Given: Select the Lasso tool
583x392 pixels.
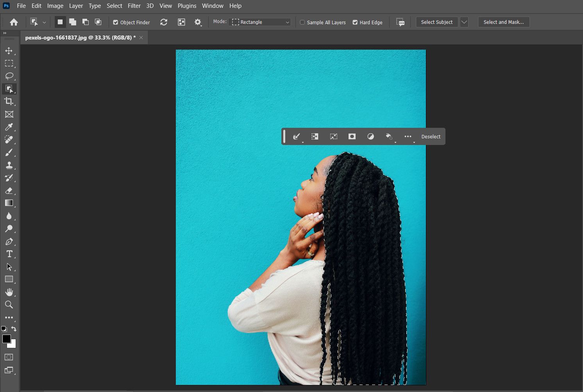Looking at the screenshot, I should click(9, 76).
